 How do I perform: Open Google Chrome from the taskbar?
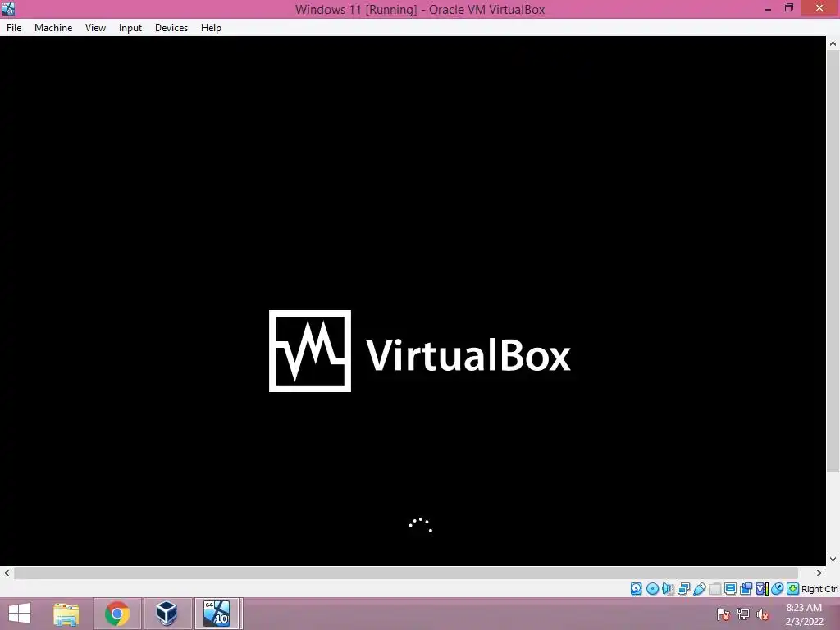117,614
